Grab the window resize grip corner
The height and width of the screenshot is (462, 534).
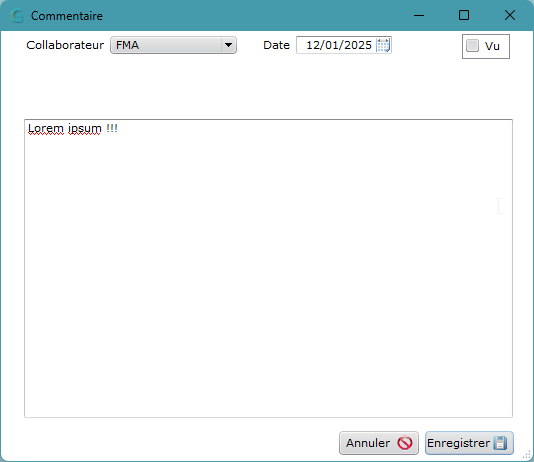tap(527, 455)
